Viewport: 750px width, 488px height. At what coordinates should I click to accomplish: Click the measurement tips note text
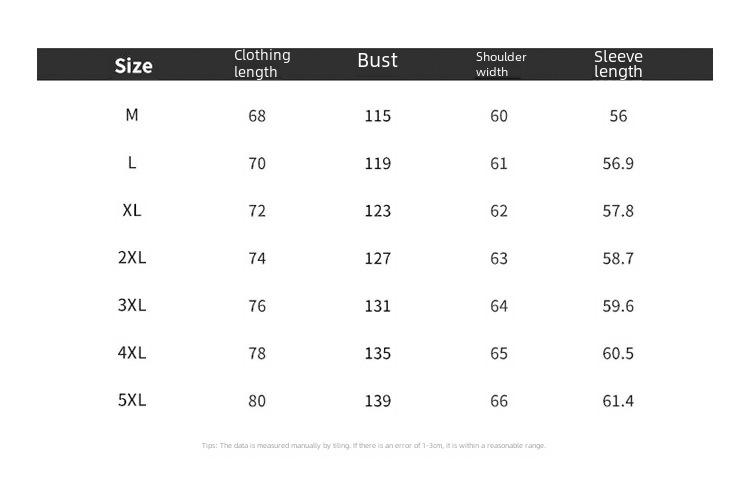coord(374,445)
